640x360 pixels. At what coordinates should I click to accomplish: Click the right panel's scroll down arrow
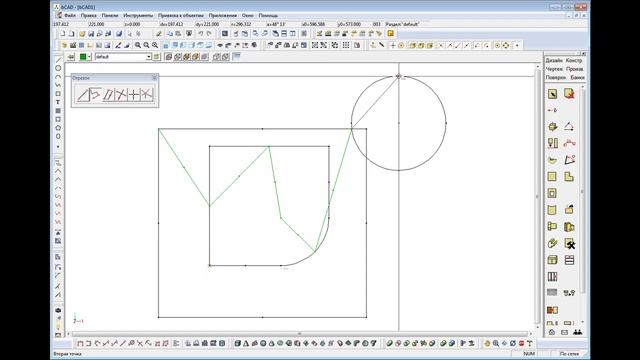pos(582,322)
